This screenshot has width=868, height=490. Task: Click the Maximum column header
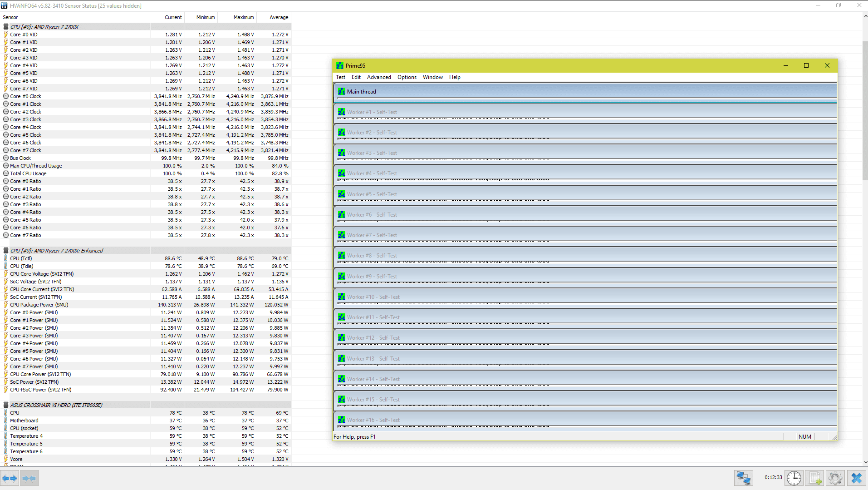(x=237, y=17)
